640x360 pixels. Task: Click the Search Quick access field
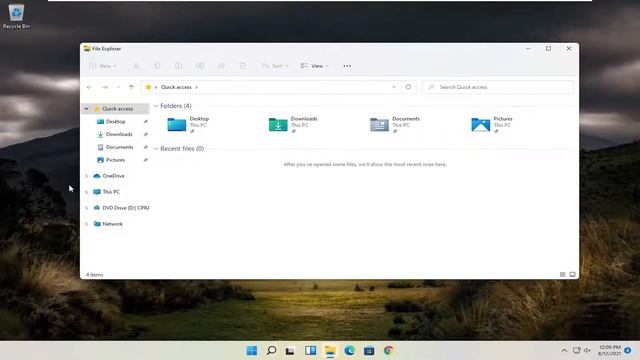click(498, 87)
